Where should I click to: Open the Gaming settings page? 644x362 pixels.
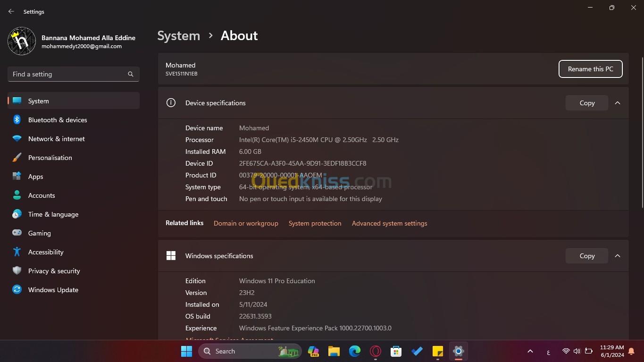pos(74,233)
